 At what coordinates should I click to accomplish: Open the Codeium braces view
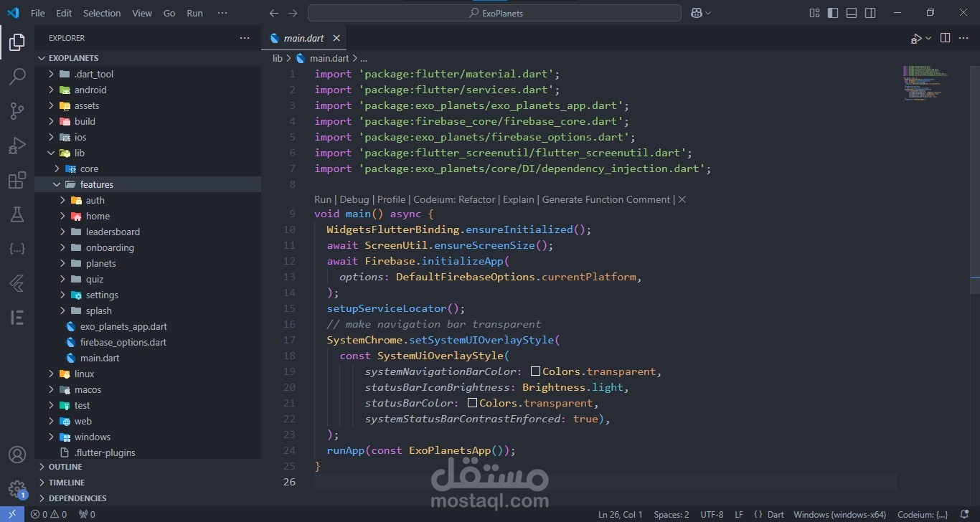(17, 249)
